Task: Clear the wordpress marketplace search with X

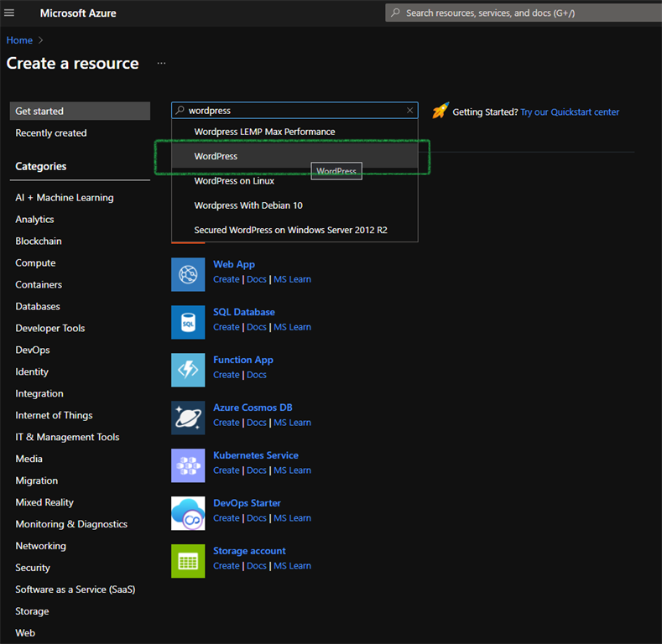Action: (x=409, y=110)
